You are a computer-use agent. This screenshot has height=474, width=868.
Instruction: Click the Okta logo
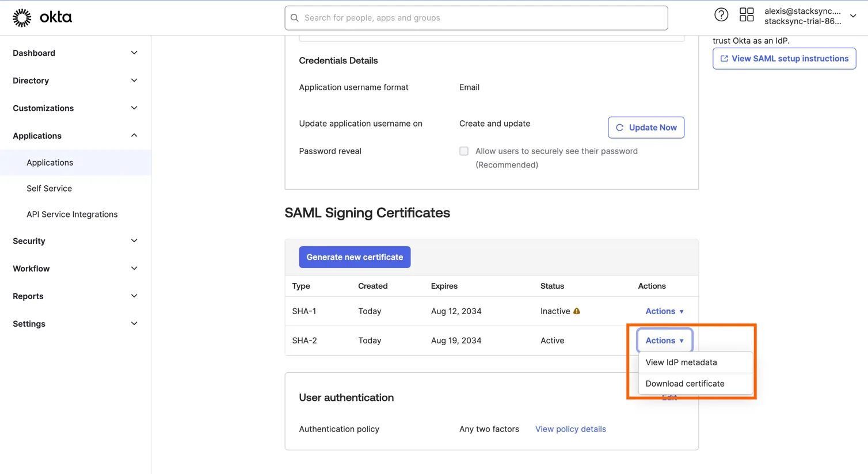point(43,18)
